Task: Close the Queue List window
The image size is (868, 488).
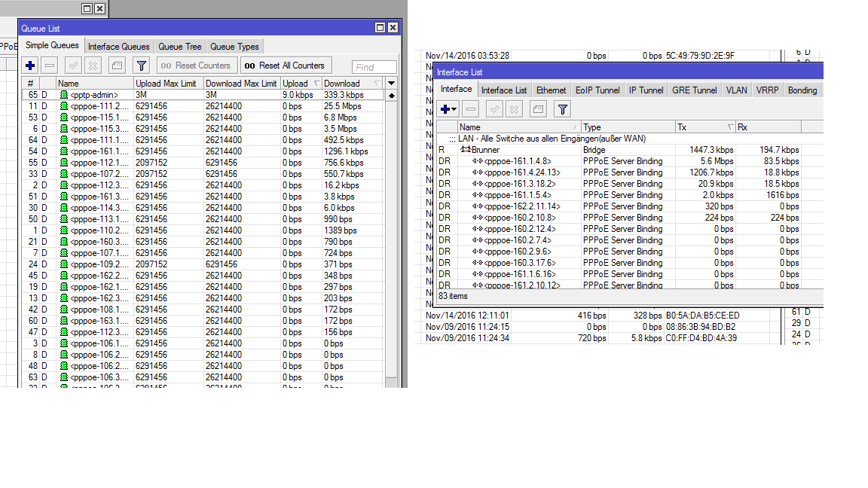Action: coord(393,28)
